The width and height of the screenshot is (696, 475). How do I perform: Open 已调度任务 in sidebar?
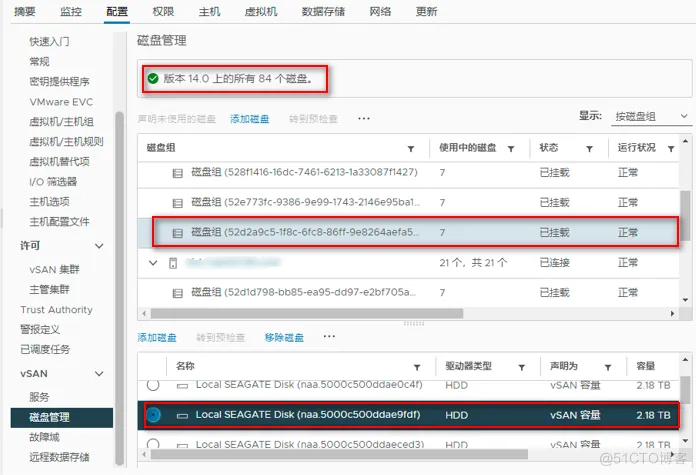point(45,349)
